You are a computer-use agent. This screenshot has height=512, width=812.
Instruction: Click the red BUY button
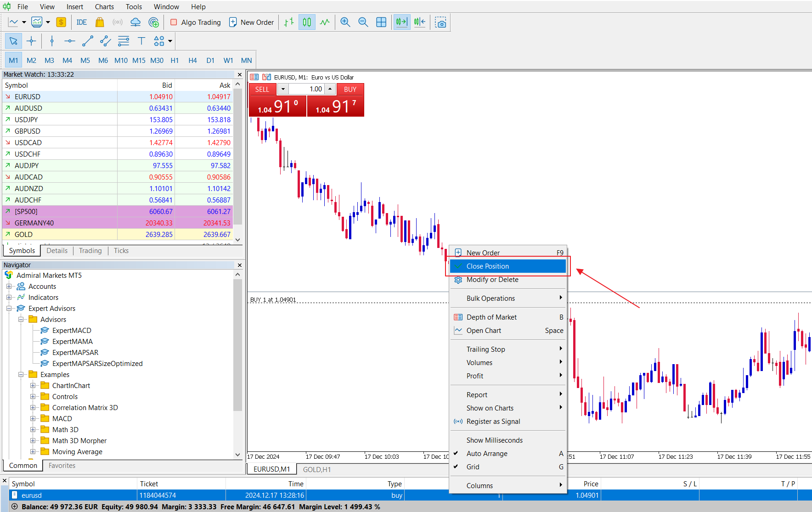[x=350, y=89]
